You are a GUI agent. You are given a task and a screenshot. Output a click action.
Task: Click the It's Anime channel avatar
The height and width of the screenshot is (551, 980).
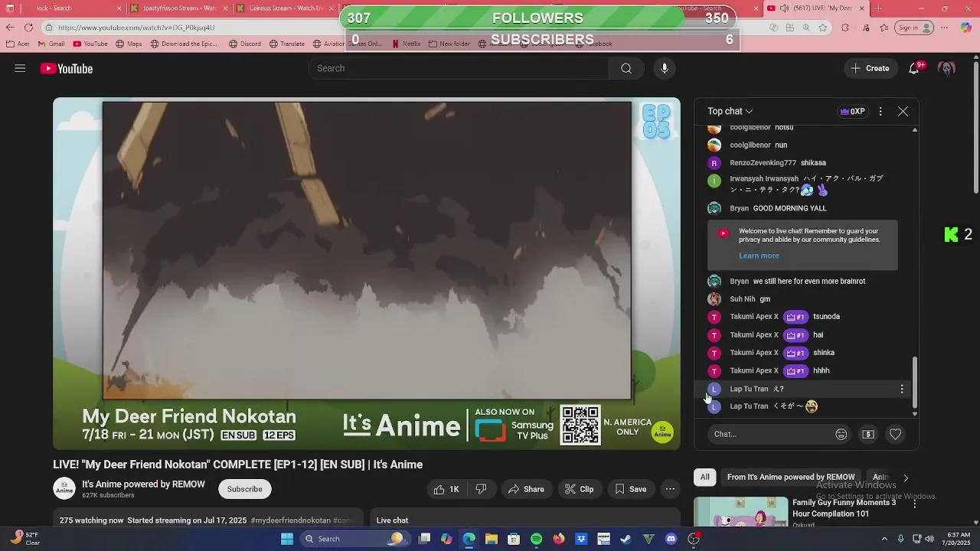(64, 488)
